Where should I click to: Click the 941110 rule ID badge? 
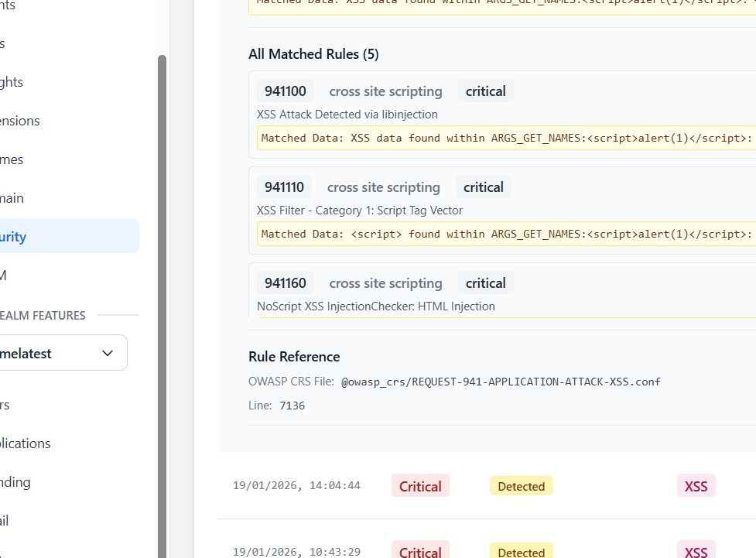(284, 187)
